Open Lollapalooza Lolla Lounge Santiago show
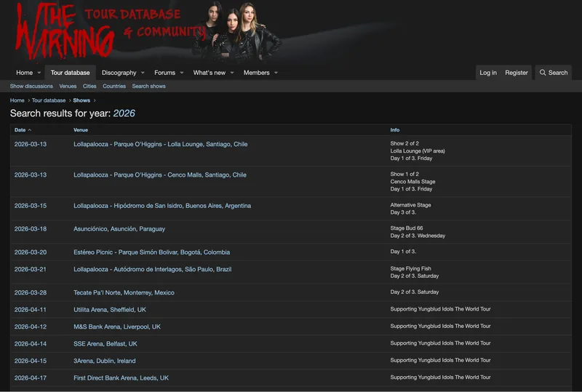 coord(160,144)
